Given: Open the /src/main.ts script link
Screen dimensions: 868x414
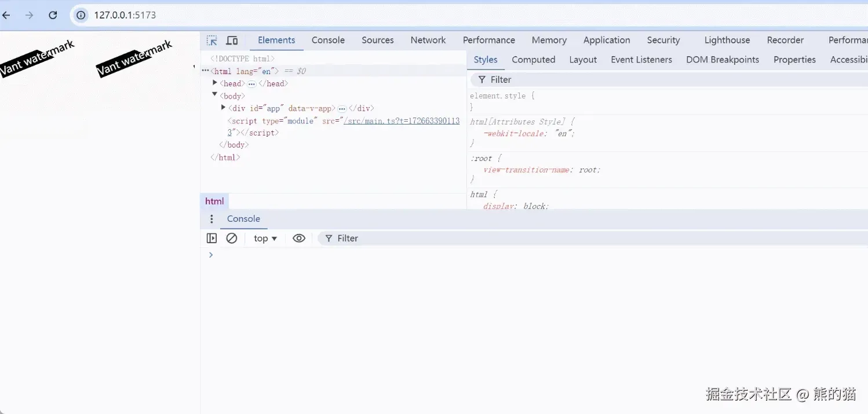Looking at the screenshot, I should 401,120.
